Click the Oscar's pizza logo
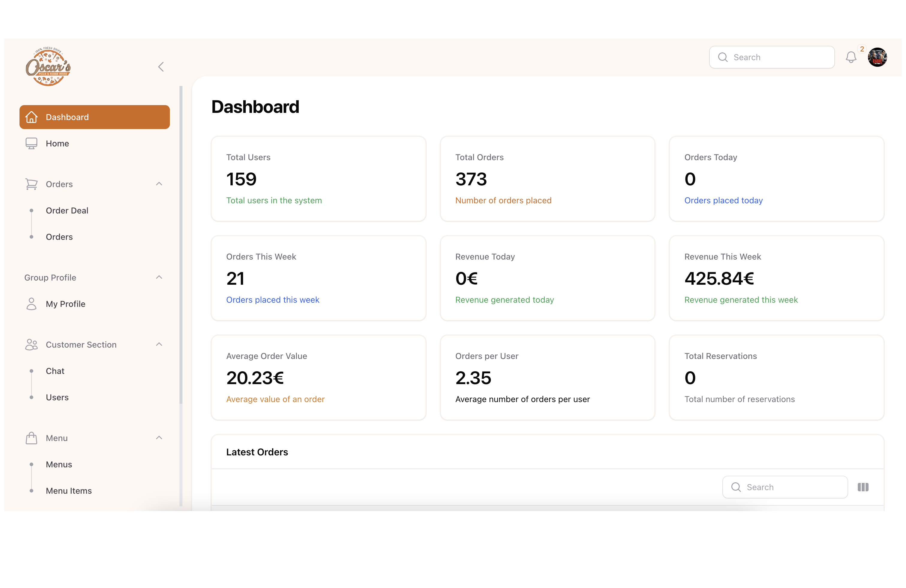906x588 pixels. [48, 66]
